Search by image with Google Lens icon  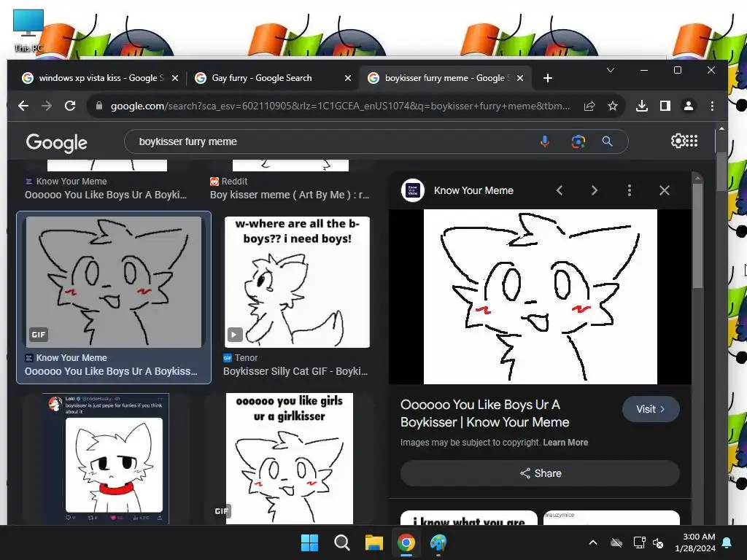click(578, 141)
